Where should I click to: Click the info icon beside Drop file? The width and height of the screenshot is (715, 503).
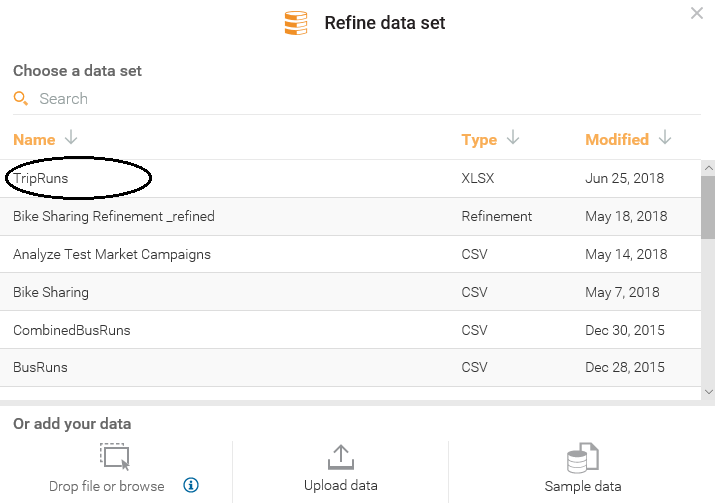191,486
